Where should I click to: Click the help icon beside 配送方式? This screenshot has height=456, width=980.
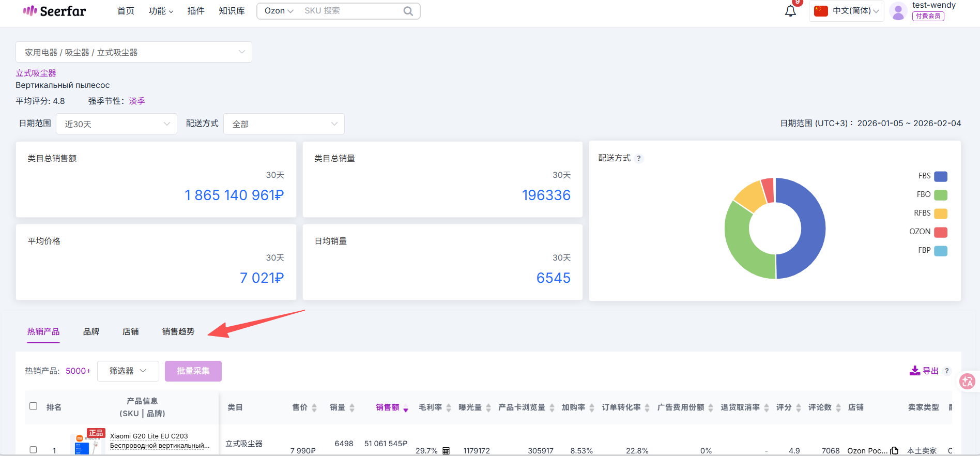point(639,158)
